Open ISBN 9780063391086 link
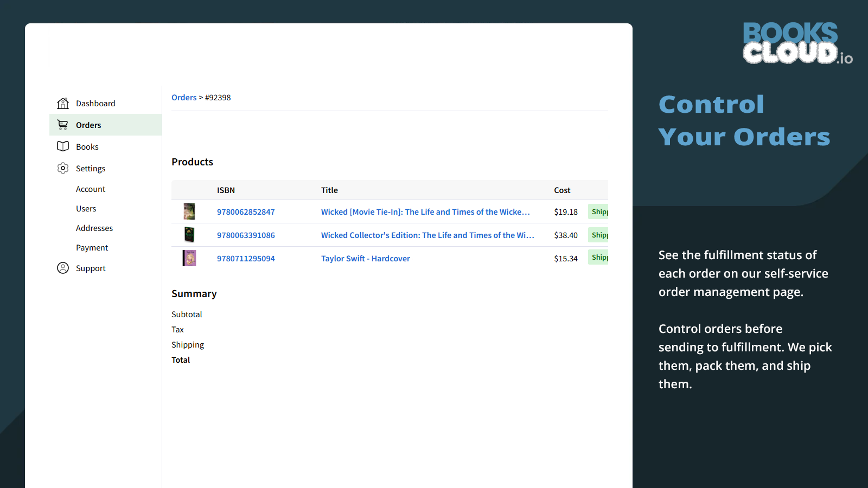 coord(246,235)
